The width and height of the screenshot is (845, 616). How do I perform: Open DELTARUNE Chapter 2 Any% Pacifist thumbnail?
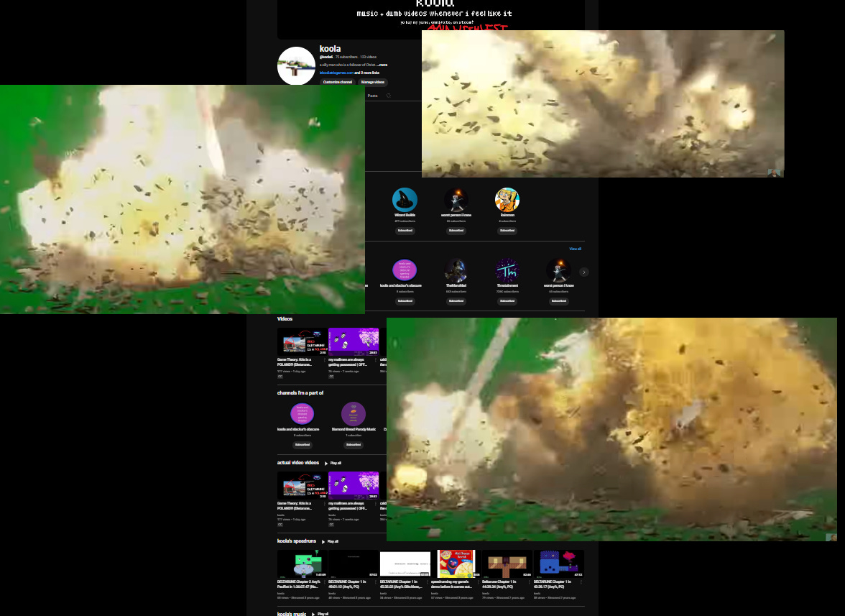(303, 564)
